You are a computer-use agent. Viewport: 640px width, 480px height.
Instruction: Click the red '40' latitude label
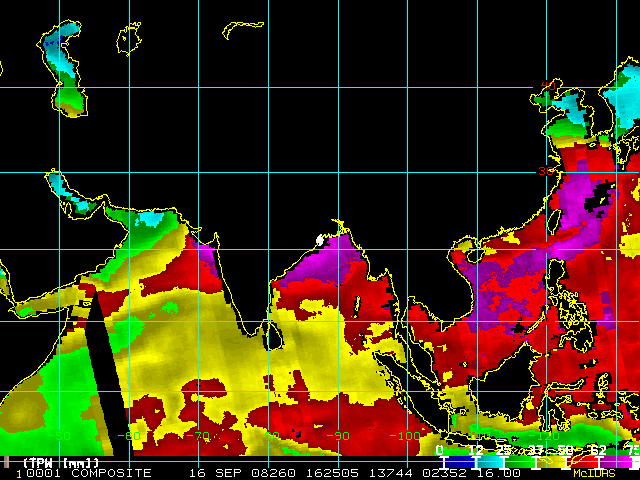[x=548, y=86]
